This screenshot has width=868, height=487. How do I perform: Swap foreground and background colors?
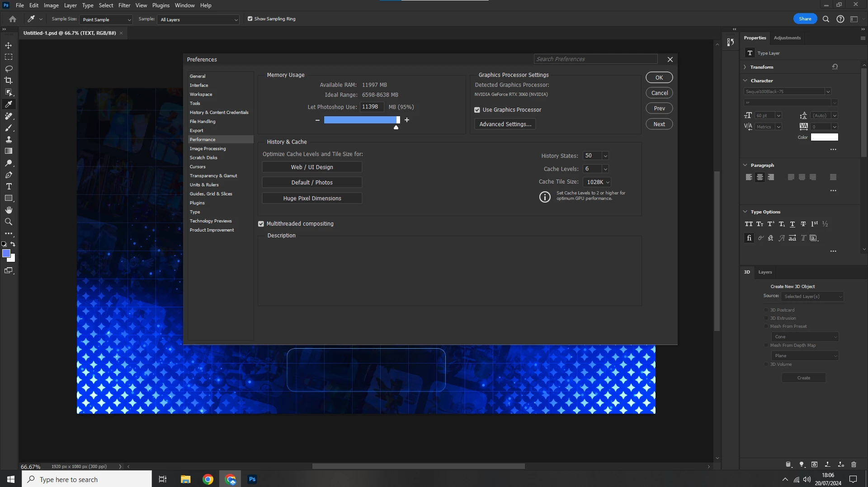(13, 244)
